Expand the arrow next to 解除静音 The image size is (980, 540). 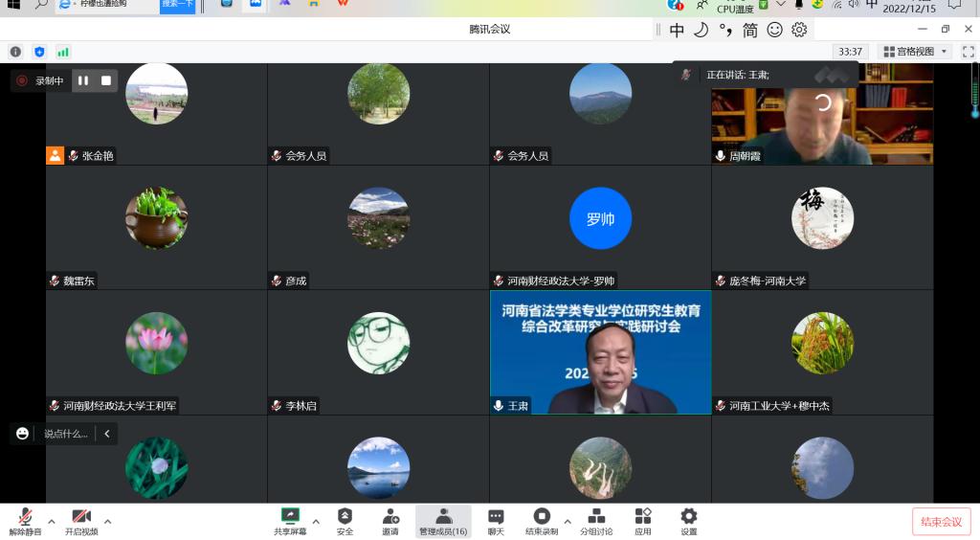tap(52, 522)
